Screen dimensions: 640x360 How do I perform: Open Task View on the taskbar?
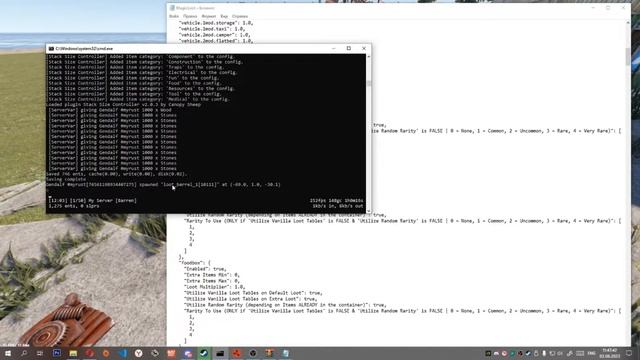(40, 353)
